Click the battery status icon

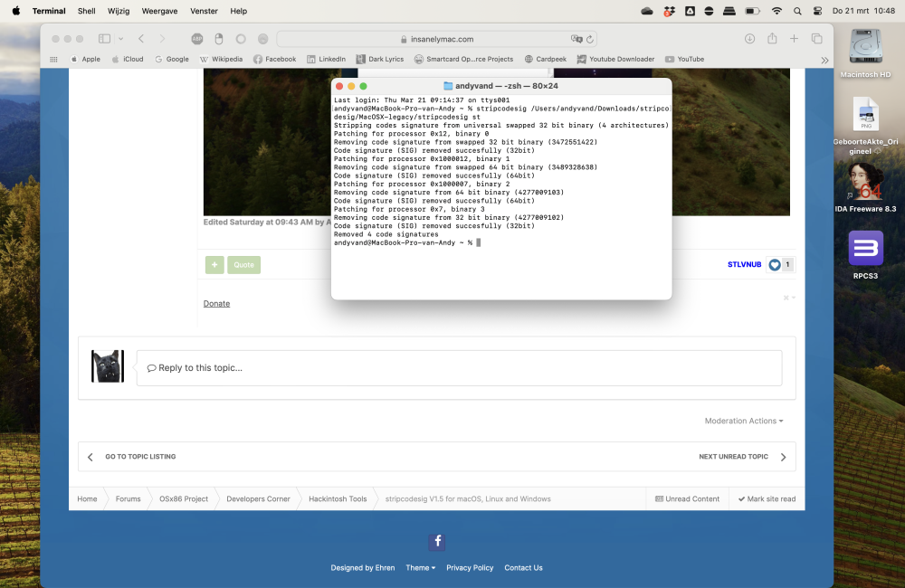(752, 11)
